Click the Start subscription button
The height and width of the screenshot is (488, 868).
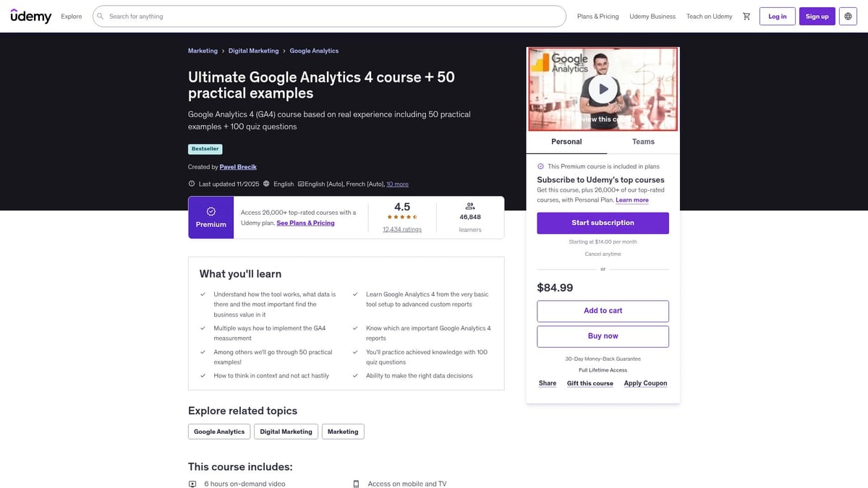(x=603, y=223)
